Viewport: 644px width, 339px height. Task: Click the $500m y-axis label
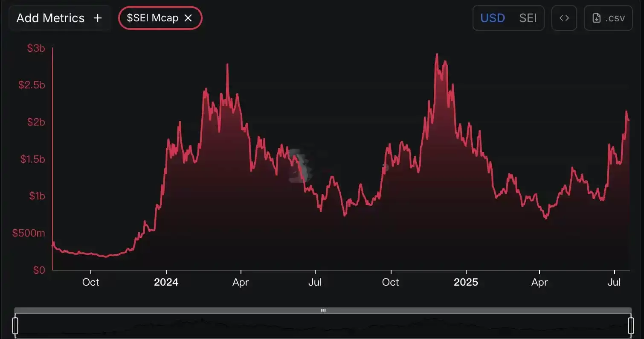29,233
